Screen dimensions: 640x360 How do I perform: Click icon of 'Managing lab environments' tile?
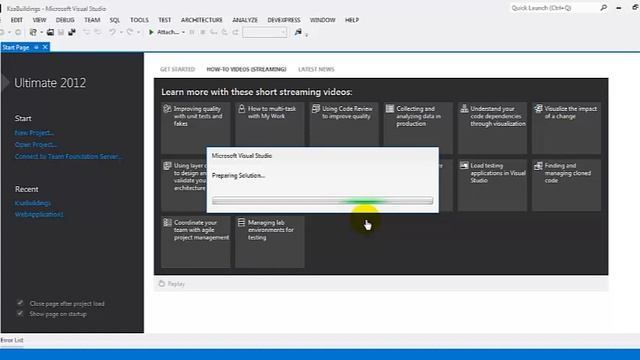tap(241, 222)
